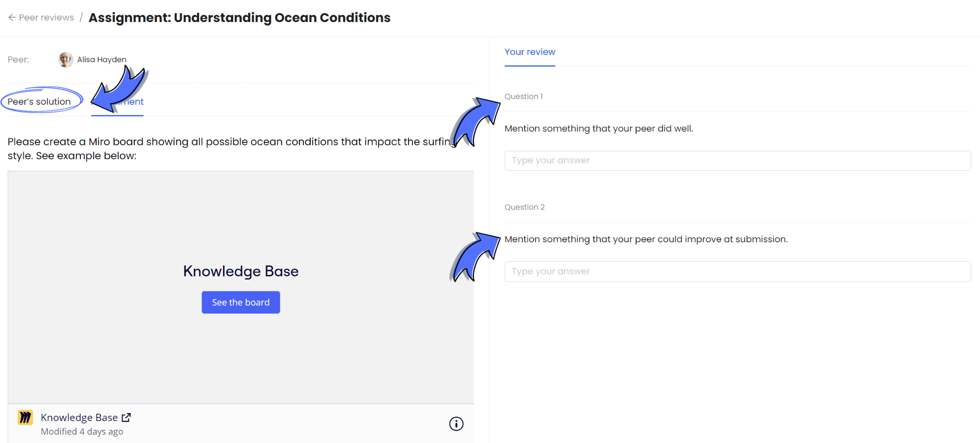Go back using the left arrow icon
980x443 pixels.
coord(12,17)
